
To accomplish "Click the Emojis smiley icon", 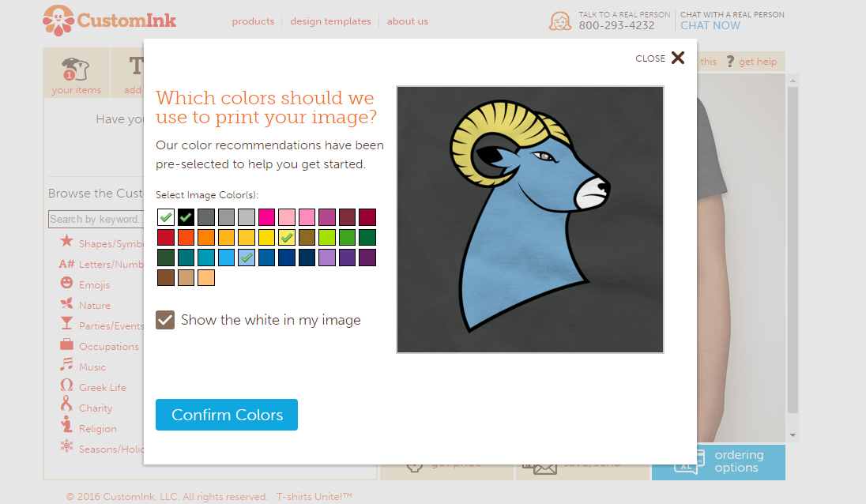I will [x=66, y=284].
